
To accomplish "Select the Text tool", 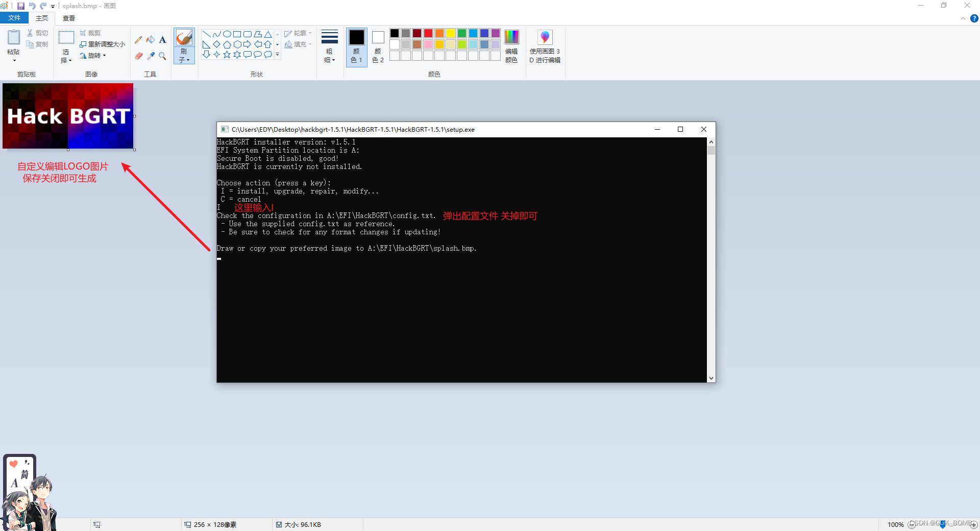I will pos(163,40).
